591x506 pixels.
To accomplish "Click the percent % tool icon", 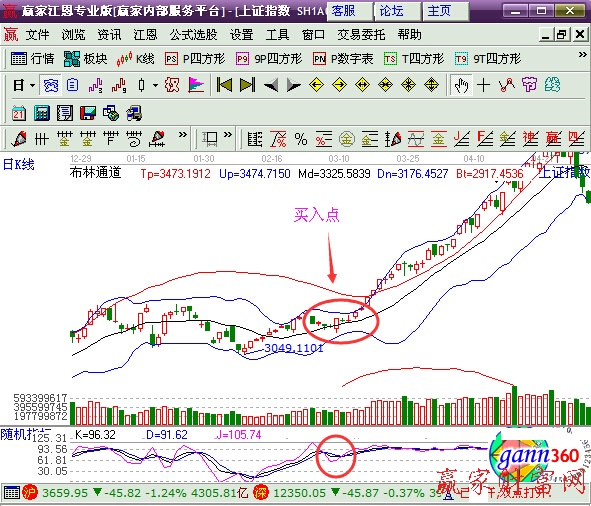I will tap(300, 139).
